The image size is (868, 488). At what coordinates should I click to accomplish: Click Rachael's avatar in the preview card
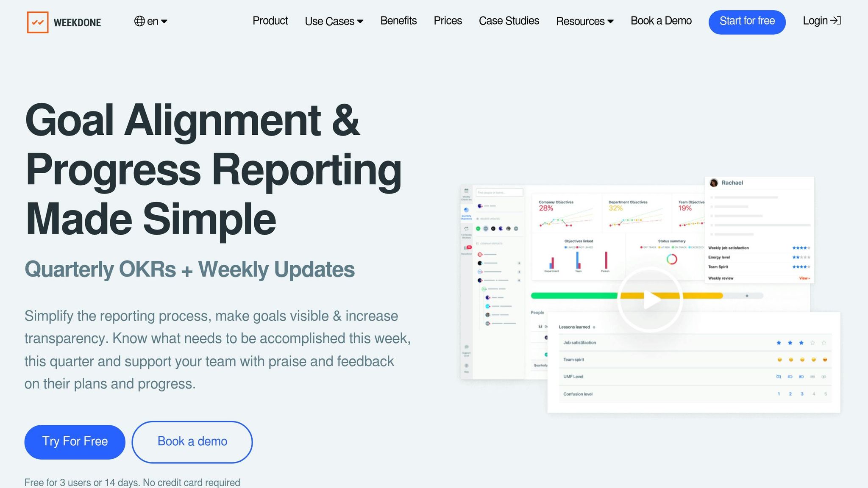tap(714, 183)
